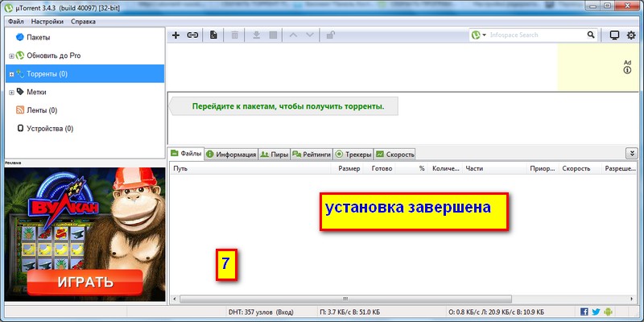Click the Create New Torrent file icon

(213, 35)
